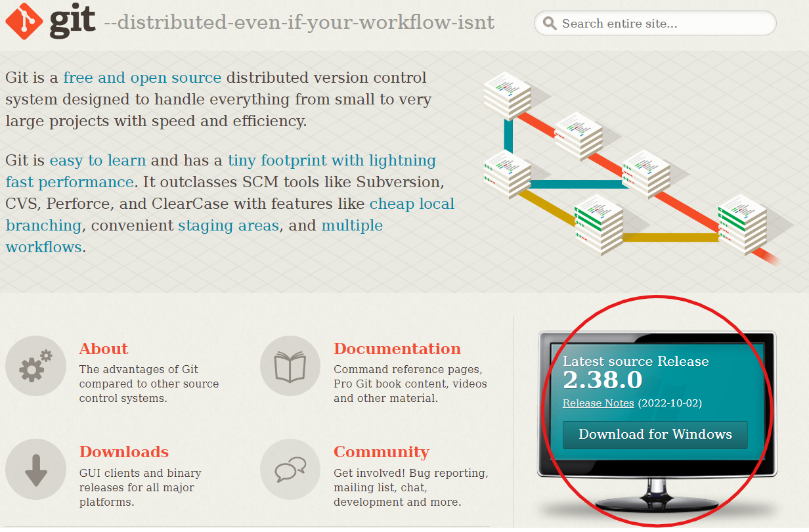Click the Downloads arrow icon
Image resolution: width=809 pixels, height=532 pixels.
pyautogui.click(x=36, y=470)
